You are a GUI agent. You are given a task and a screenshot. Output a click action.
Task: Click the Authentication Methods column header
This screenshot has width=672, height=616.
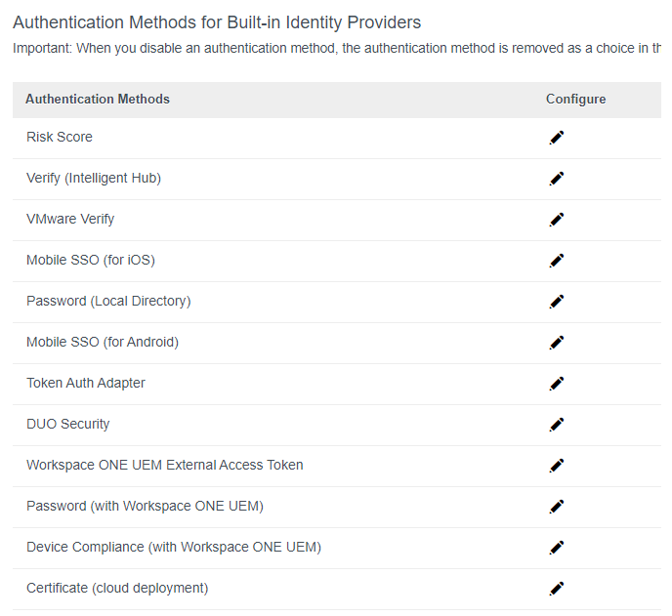(x=98, y=99)
